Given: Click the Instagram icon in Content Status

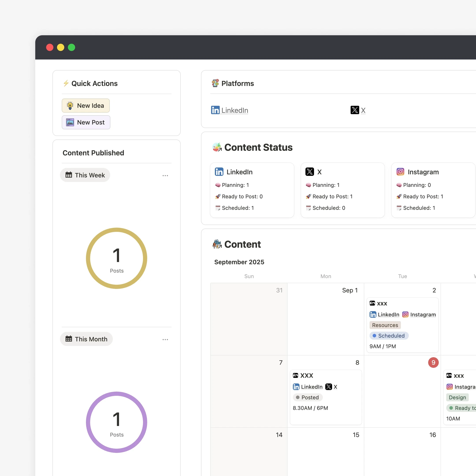Looking at the screenshot, I should coord(400,171).
